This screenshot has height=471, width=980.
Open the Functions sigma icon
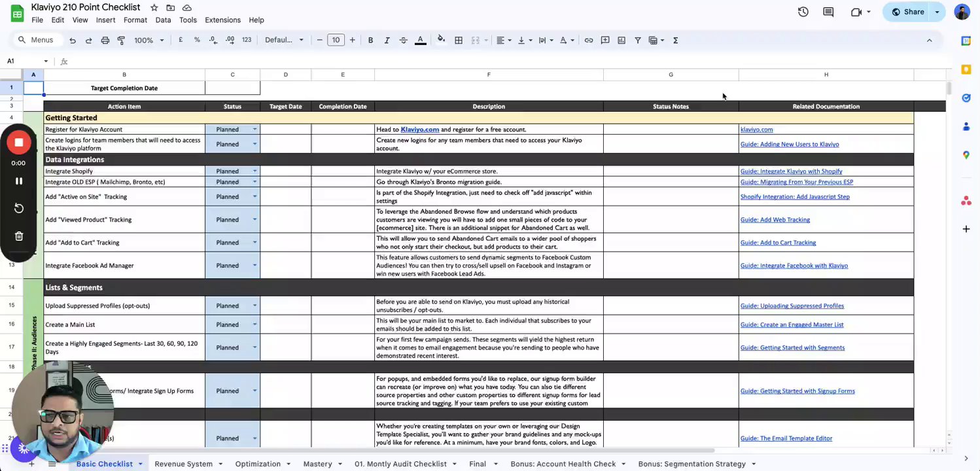point(675,40)
